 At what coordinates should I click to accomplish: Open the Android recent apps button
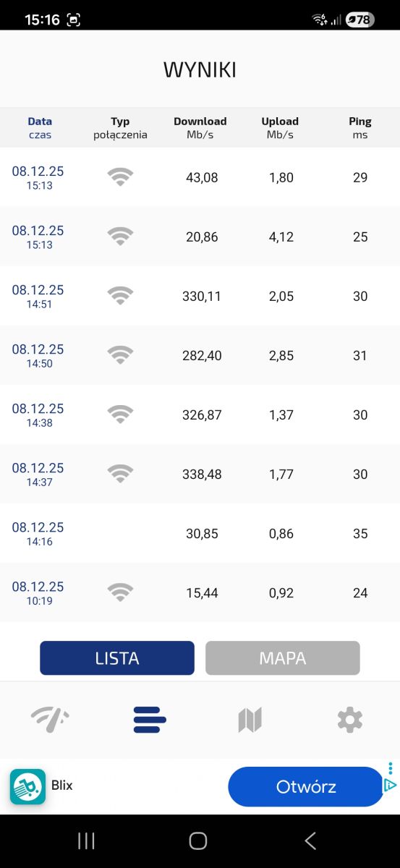click(86, 841)
